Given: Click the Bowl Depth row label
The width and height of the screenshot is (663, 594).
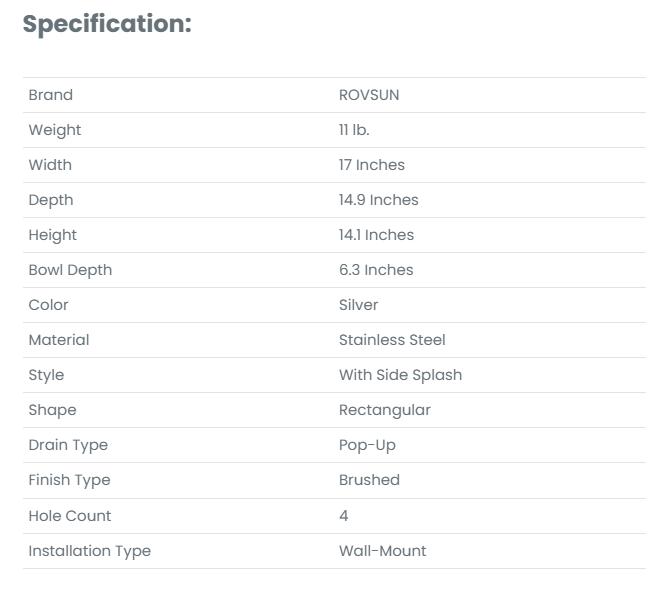Looking at the screenshot, I should tap(70, 270).
